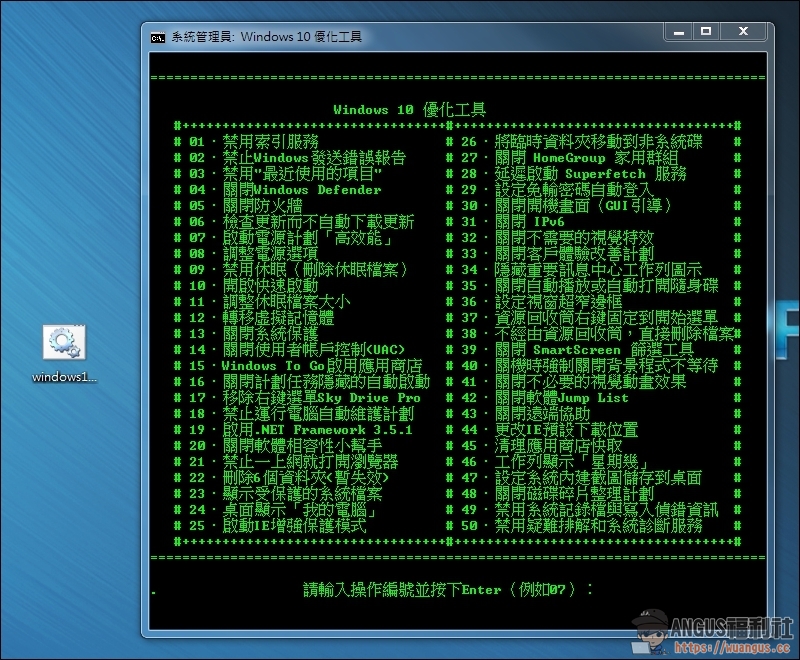Minimize the Windows 10 優化工具 console window
800x660 pixels.
pyautogui.click(x=678, y=34)
